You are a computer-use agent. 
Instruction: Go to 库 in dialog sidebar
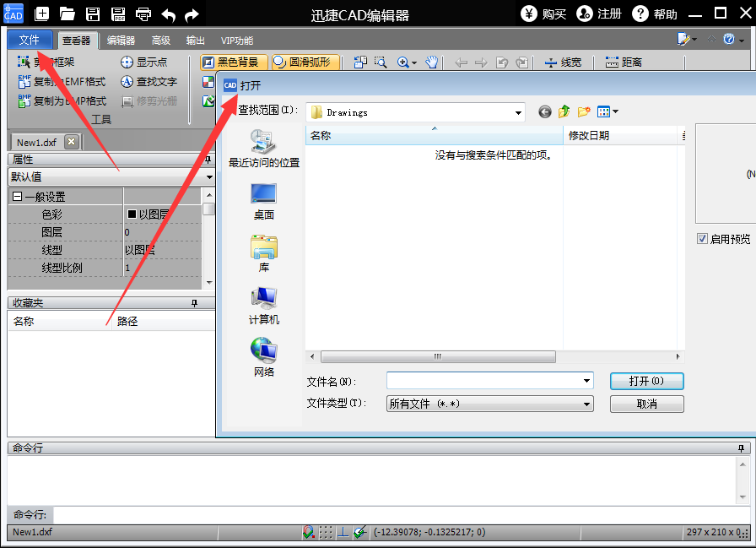[x=264, y=254]
